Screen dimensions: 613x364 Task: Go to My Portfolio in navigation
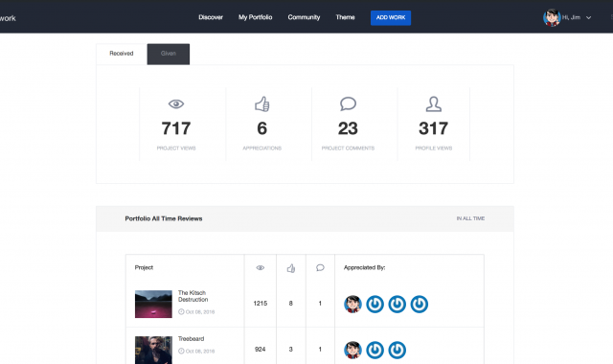tap(256, 17)
